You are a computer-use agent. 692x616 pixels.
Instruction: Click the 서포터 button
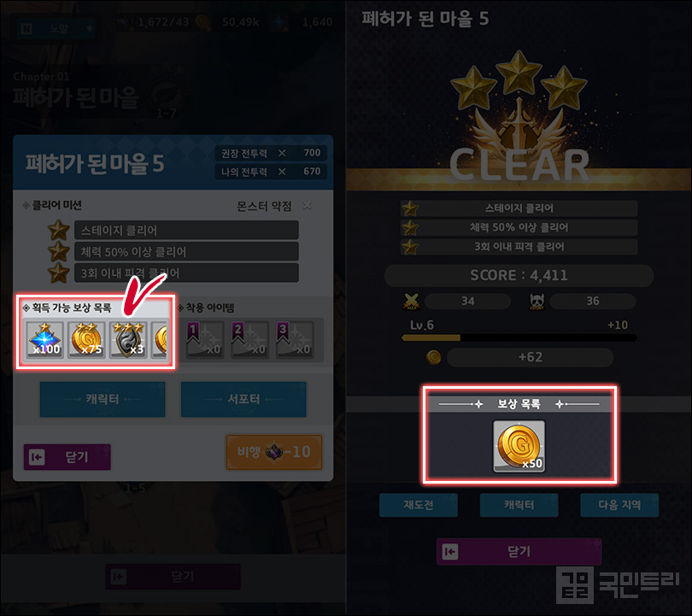click(x=243, y=399)
